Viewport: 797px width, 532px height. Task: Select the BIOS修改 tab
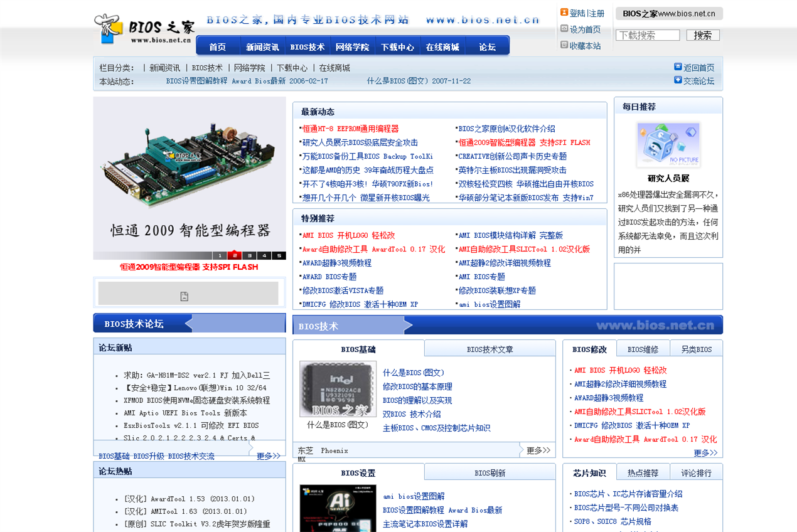589,349
